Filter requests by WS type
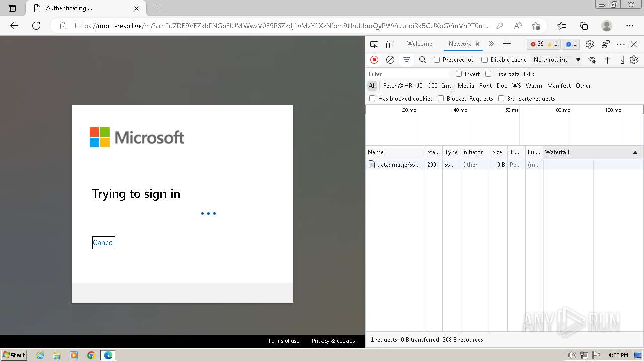 coord(517,86)
